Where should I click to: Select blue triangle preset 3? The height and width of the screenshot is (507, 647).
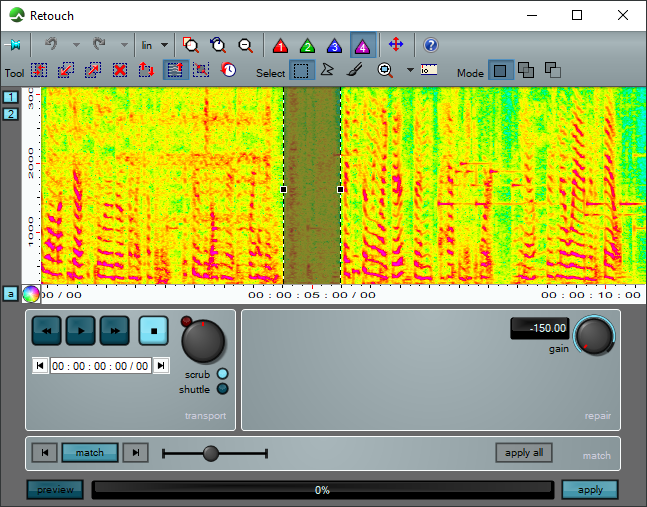[335, 45]
